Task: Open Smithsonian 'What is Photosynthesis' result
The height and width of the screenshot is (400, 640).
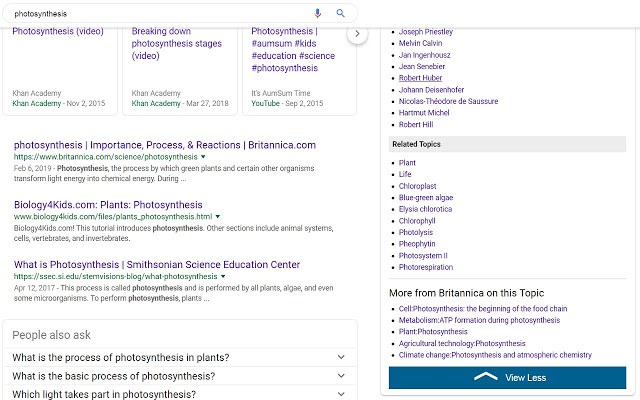Action: 157,265
